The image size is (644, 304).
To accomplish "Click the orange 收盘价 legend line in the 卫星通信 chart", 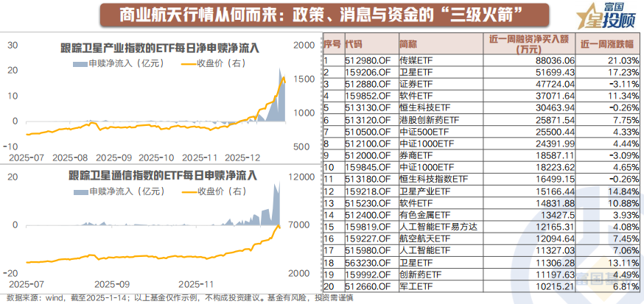I will [188, 192].
